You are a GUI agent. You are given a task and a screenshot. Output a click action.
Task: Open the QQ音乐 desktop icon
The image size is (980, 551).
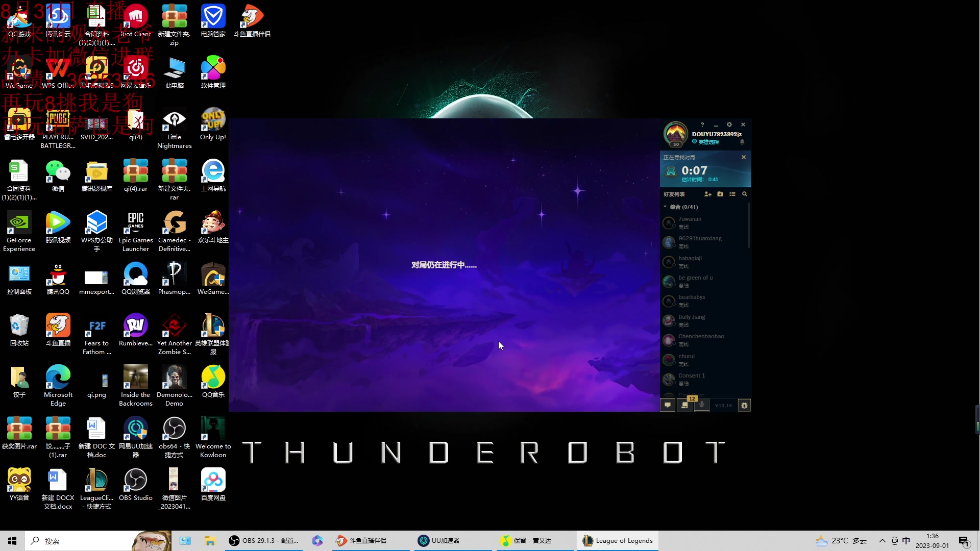(x=213, y=382)
